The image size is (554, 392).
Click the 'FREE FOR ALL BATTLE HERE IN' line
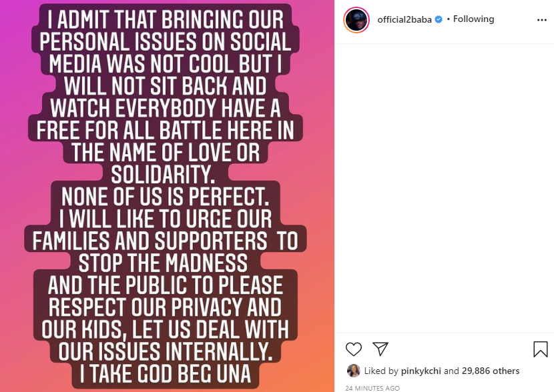tap(165, 130)
